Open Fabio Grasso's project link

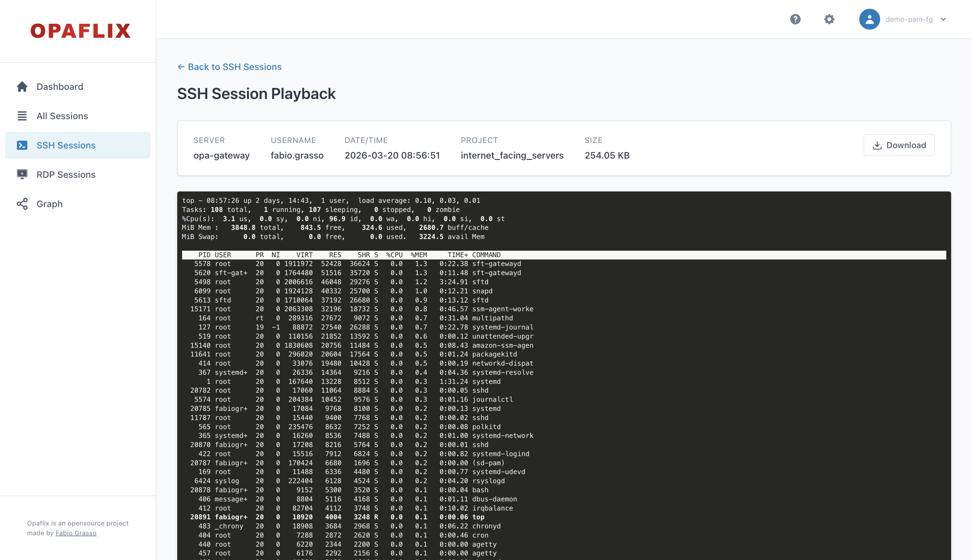tap(76, 533)
